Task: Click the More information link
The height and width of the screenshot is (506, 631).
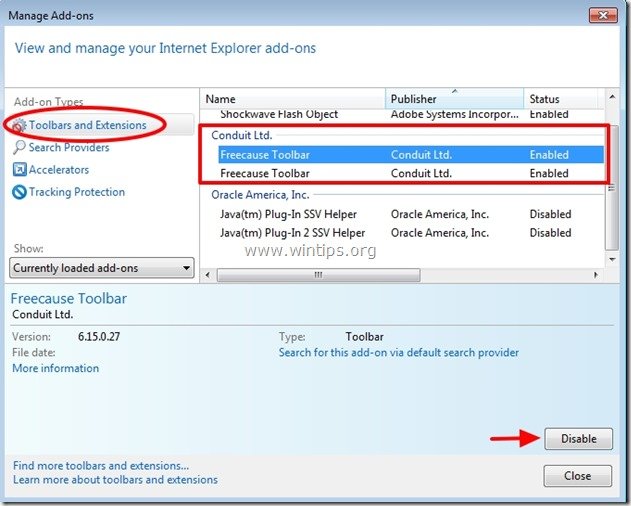Action: click(x=56, y=368)
